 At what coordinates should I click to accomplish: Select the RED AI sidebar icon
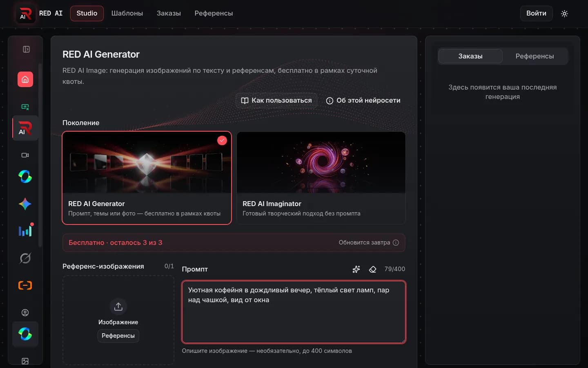point(25,128)
